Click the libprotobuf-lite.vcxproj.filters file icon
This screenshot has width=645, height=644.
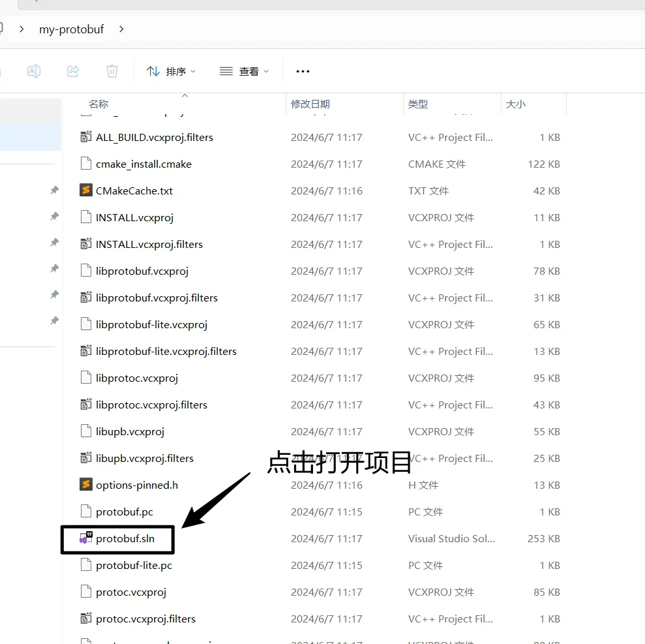point(86,350)
